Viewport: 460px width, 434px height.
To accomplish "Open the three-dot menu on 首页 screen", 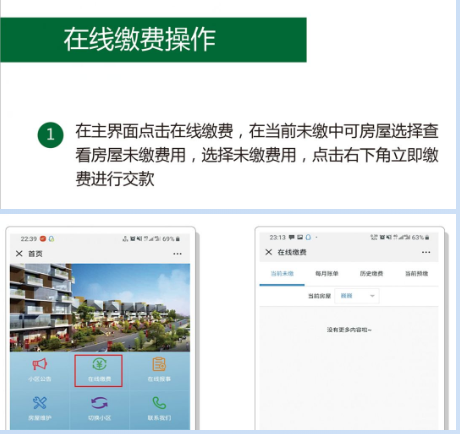I will [x=177, y=254].
